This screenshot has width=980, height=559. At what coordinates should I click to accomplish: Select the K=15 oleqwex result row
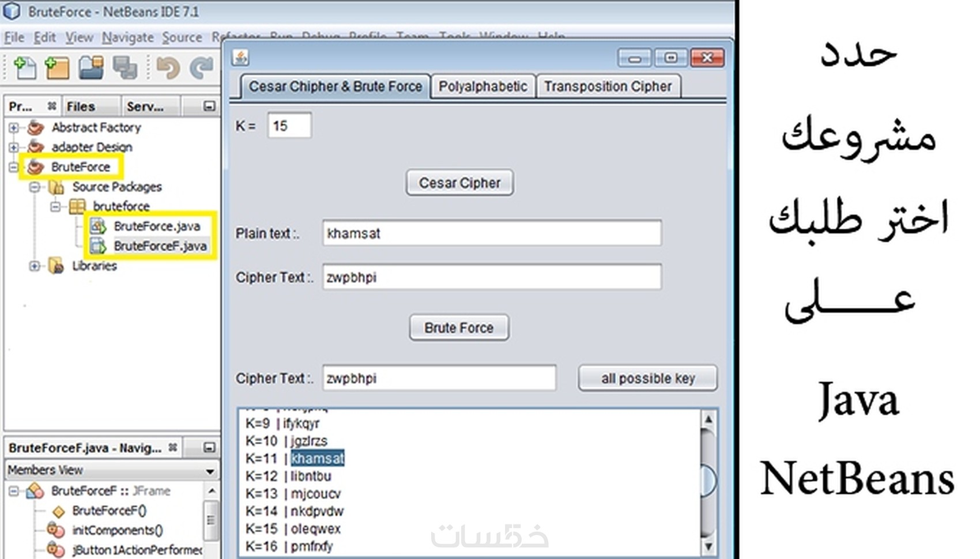pos(293,529)
